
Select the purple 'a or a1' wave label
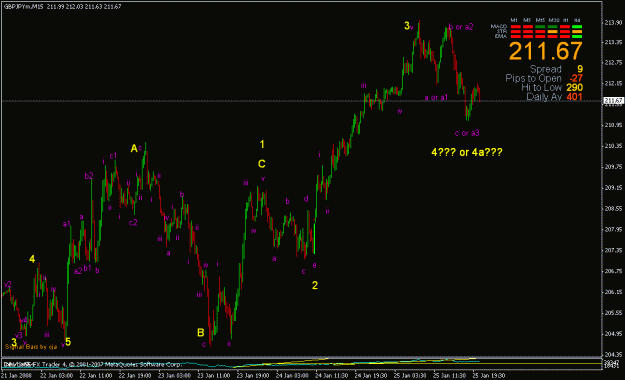coord(436,98)
